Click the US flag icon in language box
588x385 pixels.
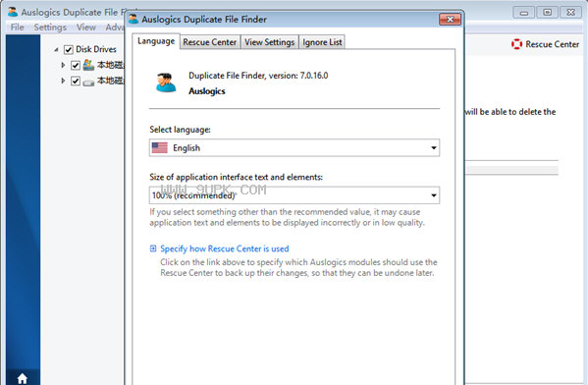(160, 148)
